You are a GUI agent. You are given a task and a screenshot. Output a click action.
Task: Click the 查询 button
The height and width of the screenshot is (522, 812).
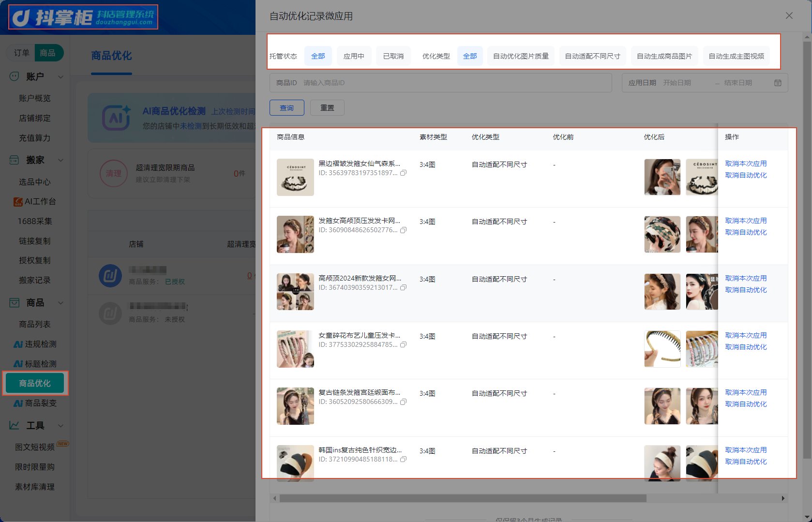[x=287, y=107]
